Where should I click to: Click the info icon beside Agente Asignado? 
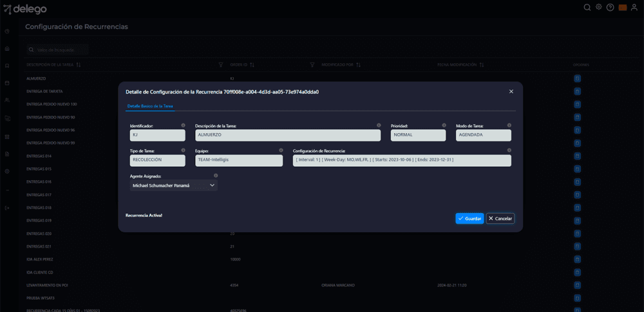point(215,176)
